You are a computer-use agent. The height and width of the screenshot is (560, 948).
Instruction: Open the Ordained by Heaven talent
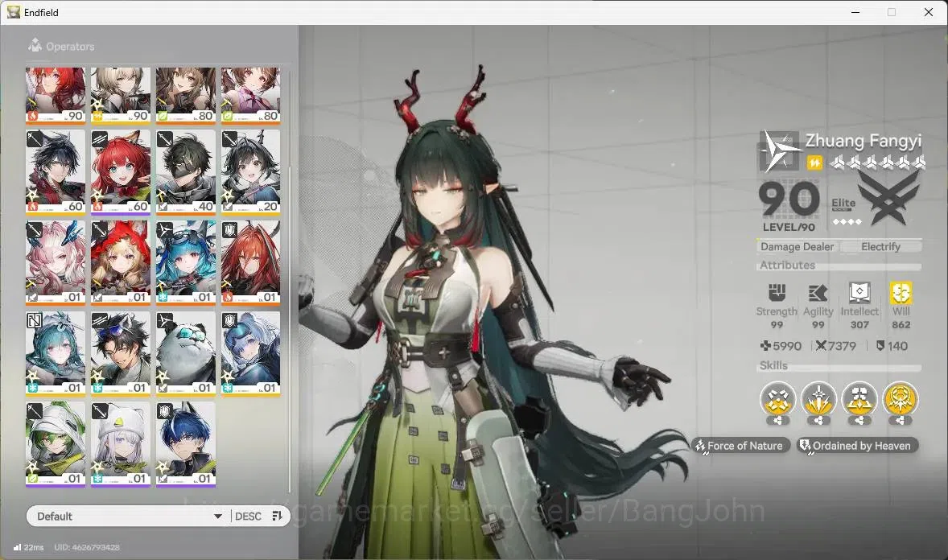(857, 446)
